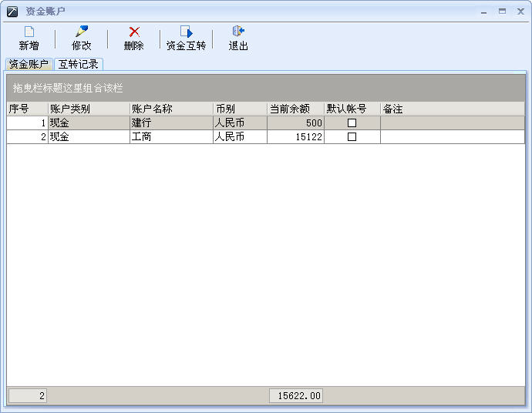The image size is (532, 413).
Task: Close the 资金账户 window
Action: pyautogui.click(x=520, y=12)
